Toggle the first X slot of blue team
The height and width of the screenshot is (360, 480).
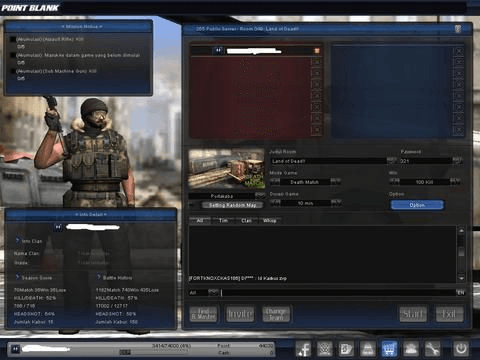coord(459,51)
